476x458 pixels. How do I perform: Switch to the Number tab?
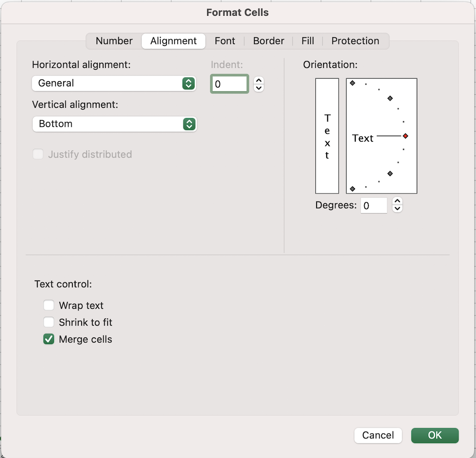tap(114, 41)
